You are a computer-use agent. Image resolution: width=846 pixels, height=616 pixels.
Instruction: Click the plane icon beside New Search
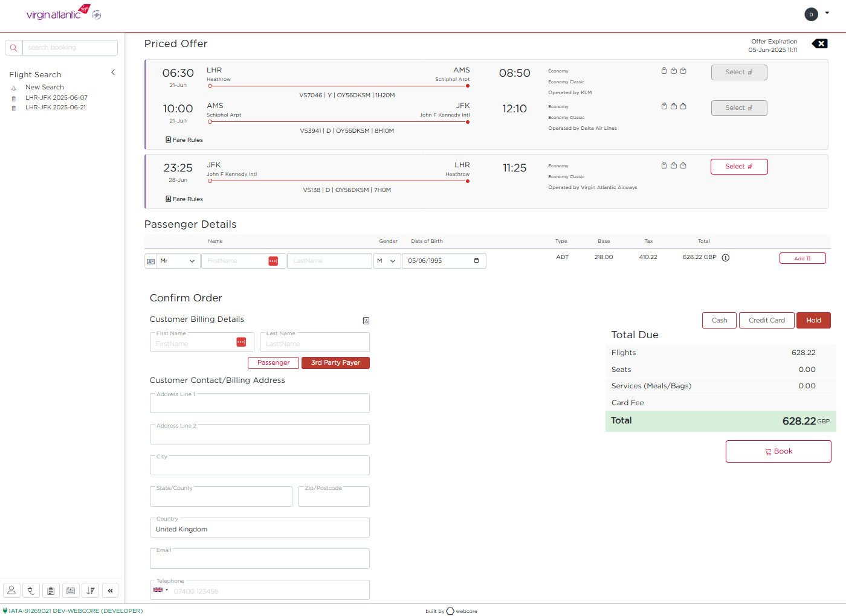[14, 88]
